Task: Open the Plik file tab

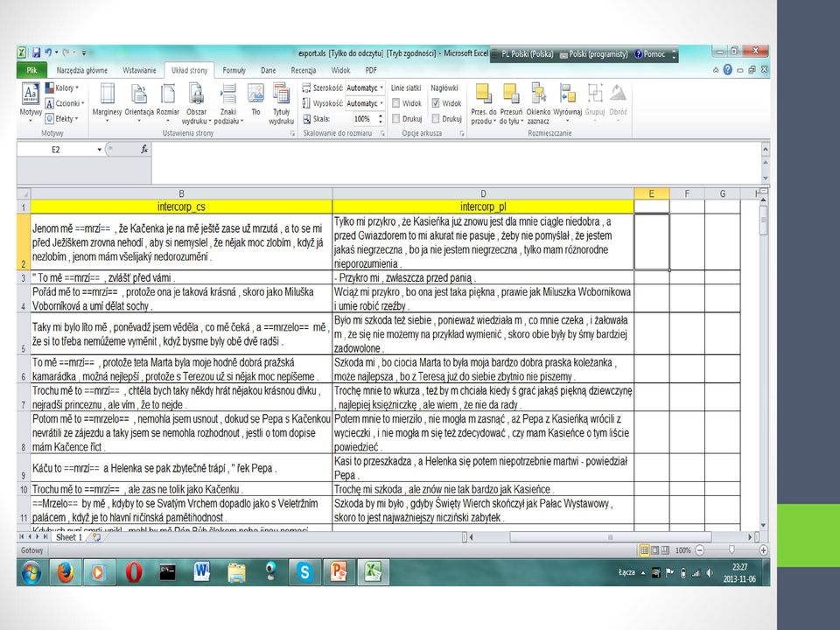Action: click(x=32, y=70)
